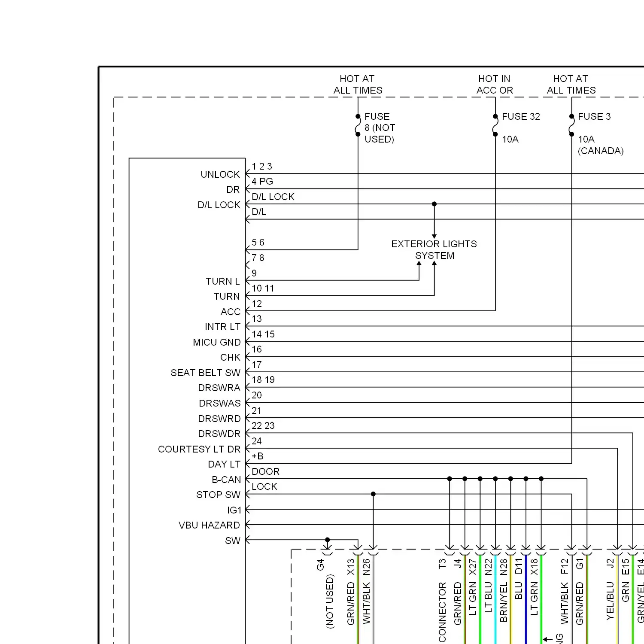Viewport: 644px width, 644px height.
Task: Select connector pin 'G1'
Action: (580, 564)
